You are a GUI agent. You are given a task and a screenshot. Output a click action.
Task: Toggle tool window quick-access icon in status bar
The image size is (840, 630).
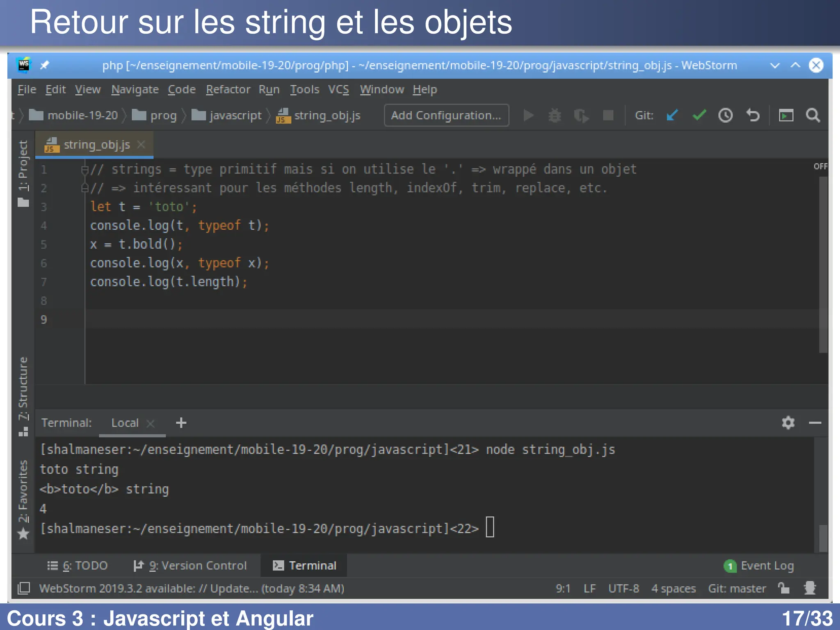point(24,589)
